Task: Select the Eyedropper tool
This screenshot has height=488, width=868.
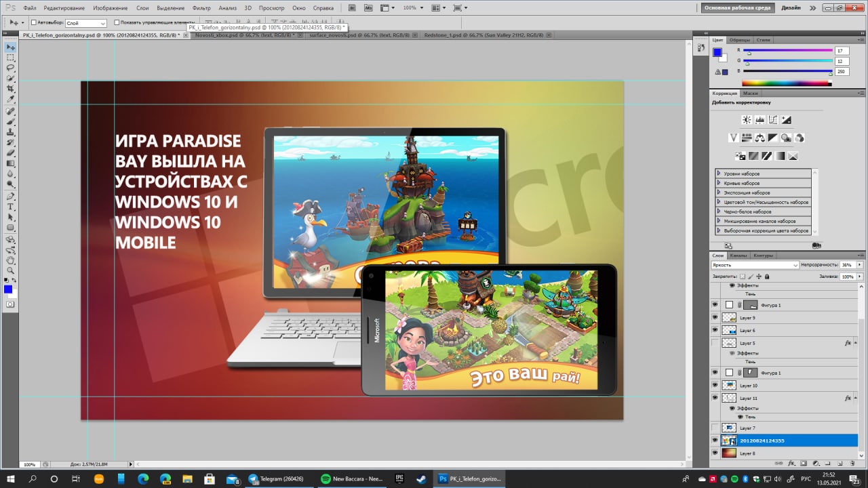Action: click(x=11, y=100)
